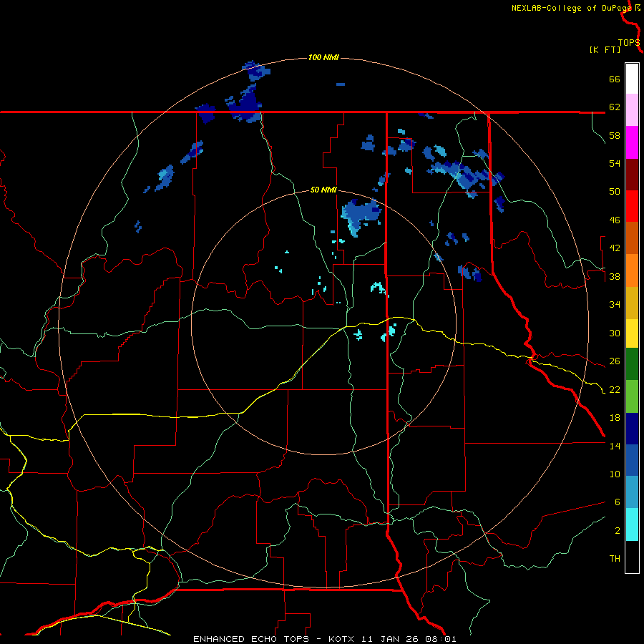The height and width of the screenshot is (644, 644).
Task: Click the "ENHANCED ECHO TOPS" caption text
Action: point(251,639)
